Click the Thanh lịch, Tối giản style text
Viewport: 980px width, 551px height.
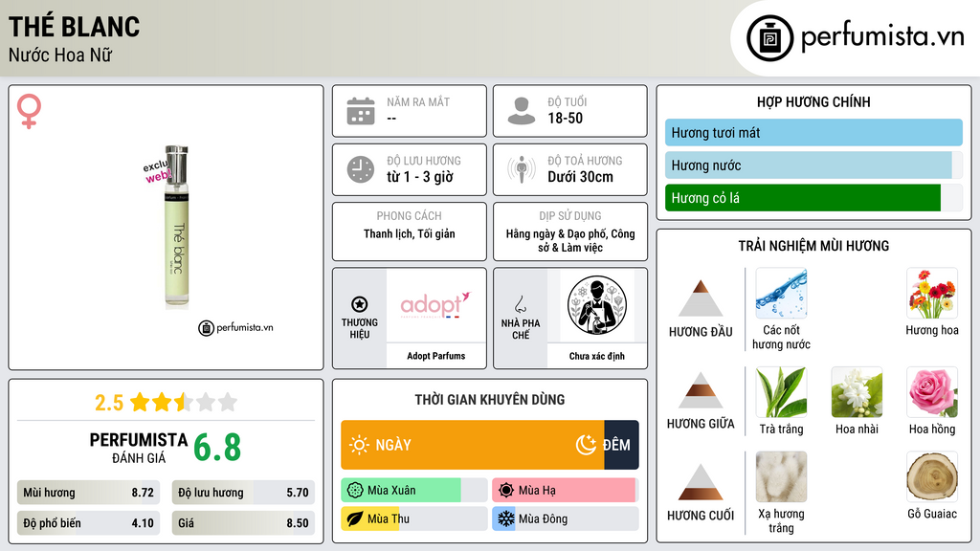(x=410, y=233)
